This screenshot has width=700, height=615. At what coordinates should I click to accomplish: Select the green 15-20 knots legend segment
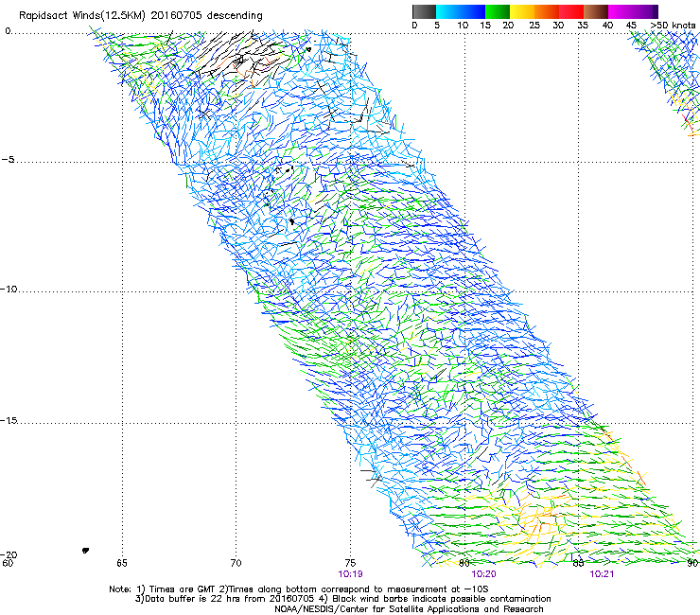[x=498, y=11]
